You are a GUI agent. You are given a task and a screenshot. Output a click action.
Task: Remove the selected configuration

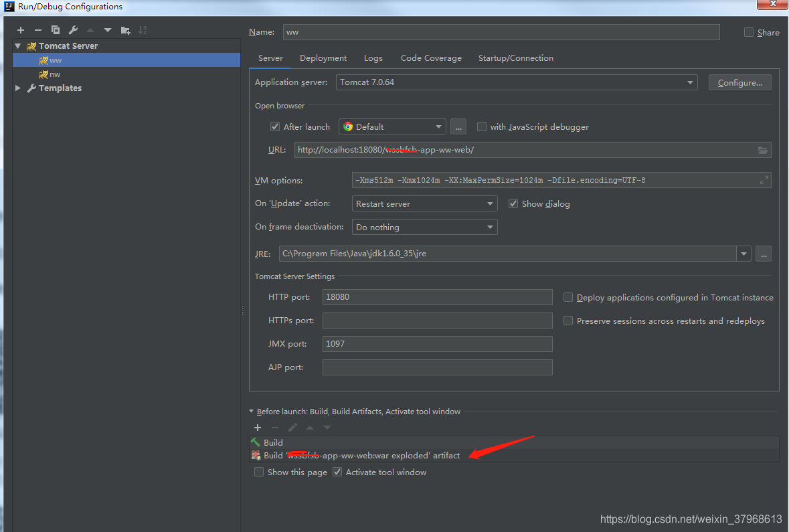[x=38, y=29]
